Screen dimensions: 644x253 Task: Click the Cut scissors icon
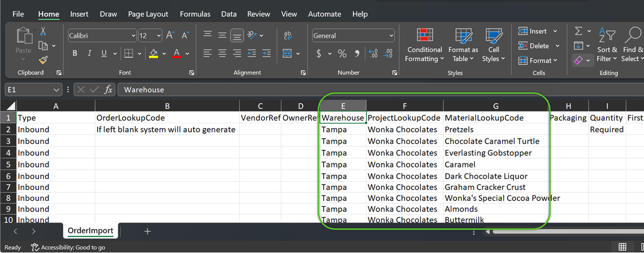click(x=43, y=33)
